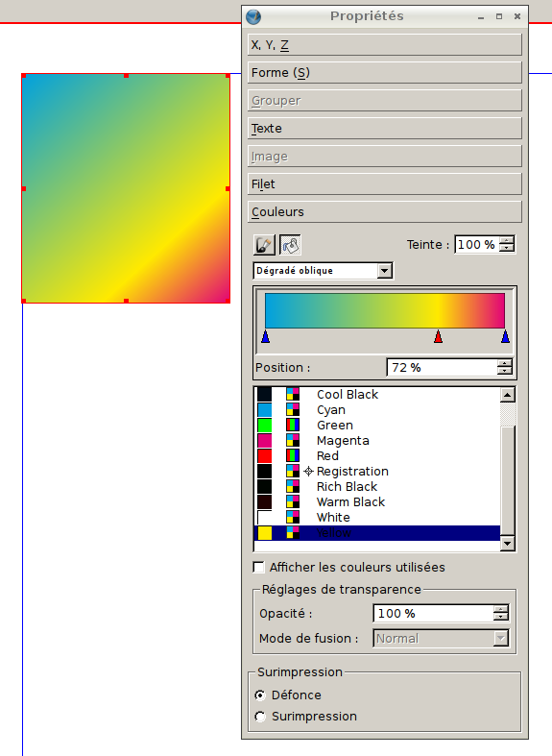Click the Teinte percentage field
This screenshot has height=756, width=552.
[477, 244]
